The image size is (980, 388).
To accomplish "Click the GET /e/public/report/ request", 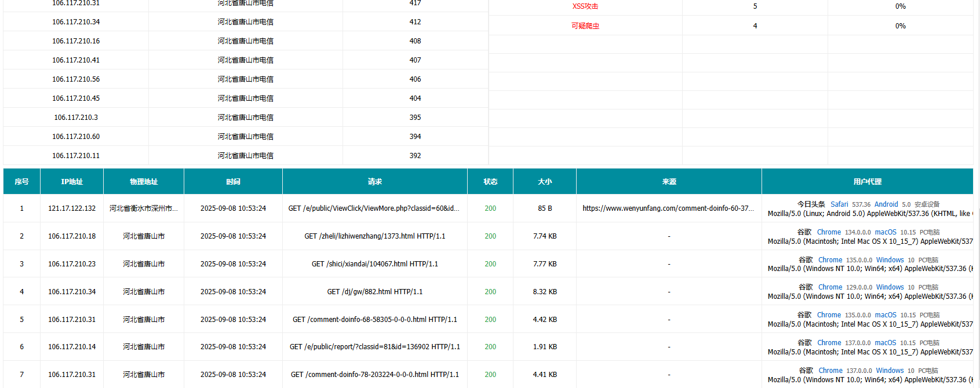I will [x=374, y=347].
